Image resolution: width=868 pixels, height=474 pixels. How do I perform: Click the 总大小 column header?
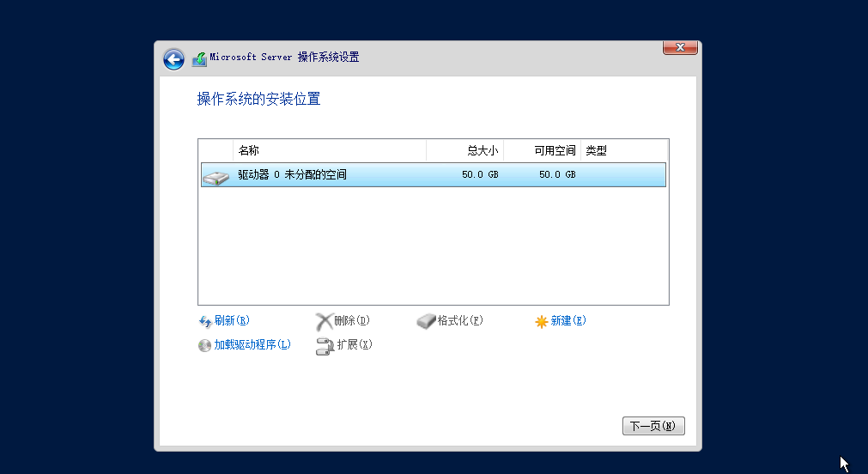(x=465, y=150)
